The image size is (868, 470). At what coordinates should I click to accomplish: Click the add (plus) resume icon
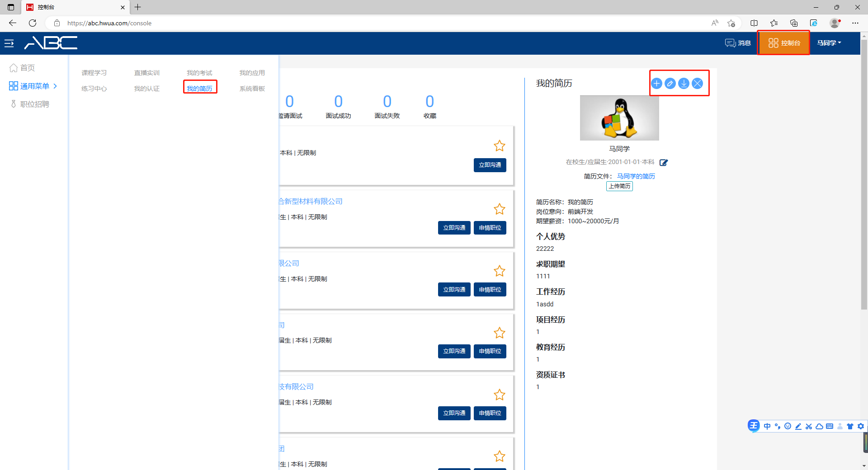[x=657, y=83]
